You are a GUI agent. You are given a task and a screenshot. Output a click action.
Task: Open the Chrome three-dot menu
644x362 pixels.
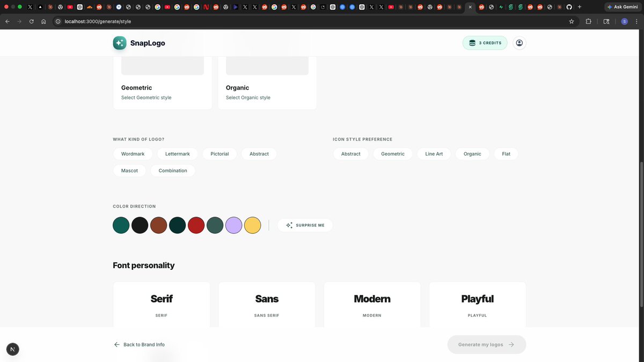[636, 21]
